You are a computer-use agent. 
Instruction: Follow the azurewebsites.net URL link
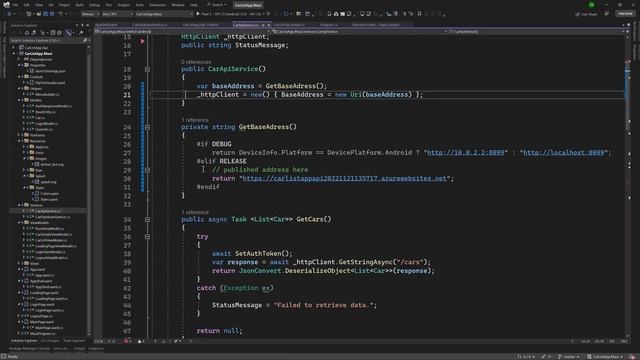[344, 178]
